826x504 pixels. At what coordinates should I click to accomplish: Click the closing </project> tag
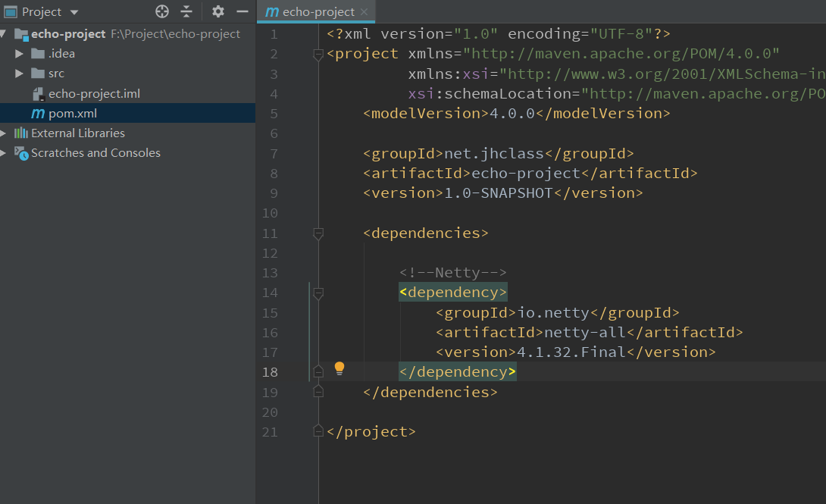tap(371, 432)
